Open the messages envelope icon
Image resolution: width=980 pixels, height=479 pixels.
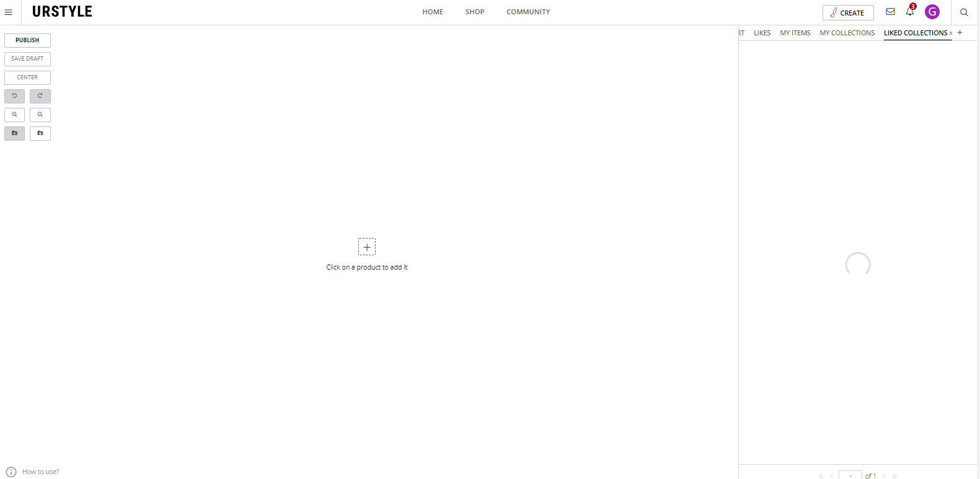coord(890,12)
